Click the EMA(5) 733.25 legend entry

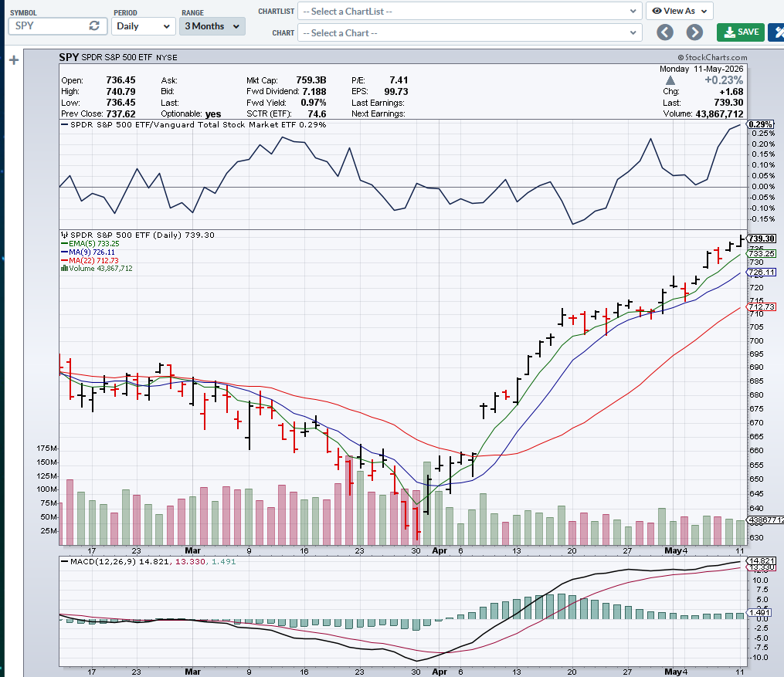[90, 244]
